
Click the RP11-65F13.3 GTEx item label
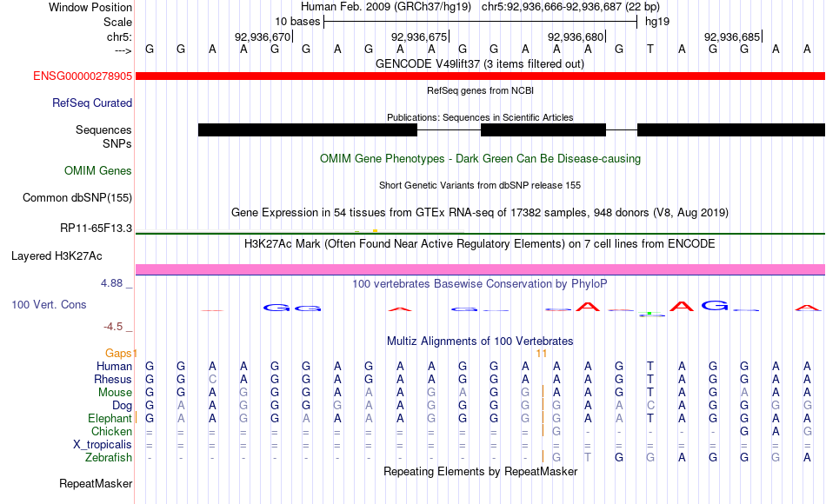pos(96,229)
